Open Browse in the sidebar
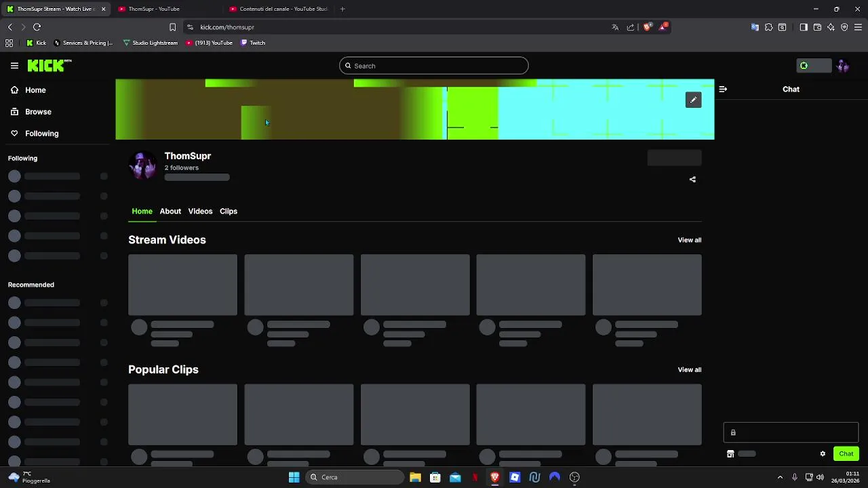 pos(31,112)
